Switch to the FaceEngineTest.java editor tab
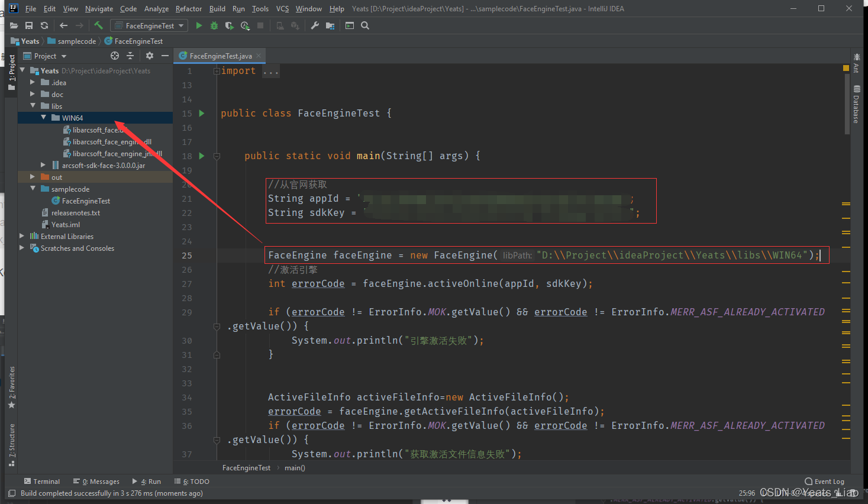Image resolution: width=868 pixels, height=504 pixels. click(x=220, y=56)
